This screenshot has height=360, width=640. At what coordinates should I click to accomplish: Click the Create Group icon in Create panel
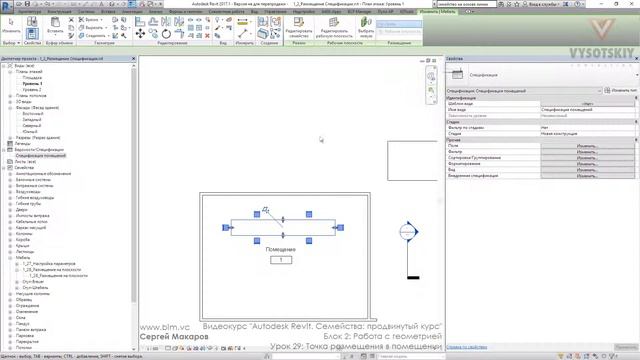click(276, 22)
